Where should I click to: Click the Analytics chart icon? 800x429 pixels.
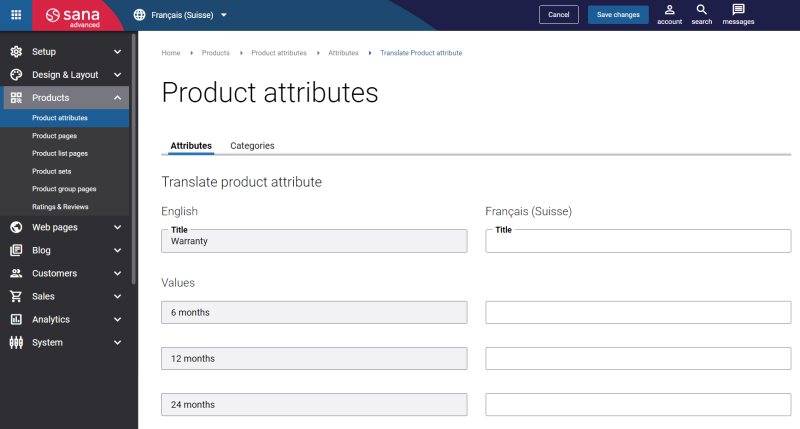[x=16, y=319]
